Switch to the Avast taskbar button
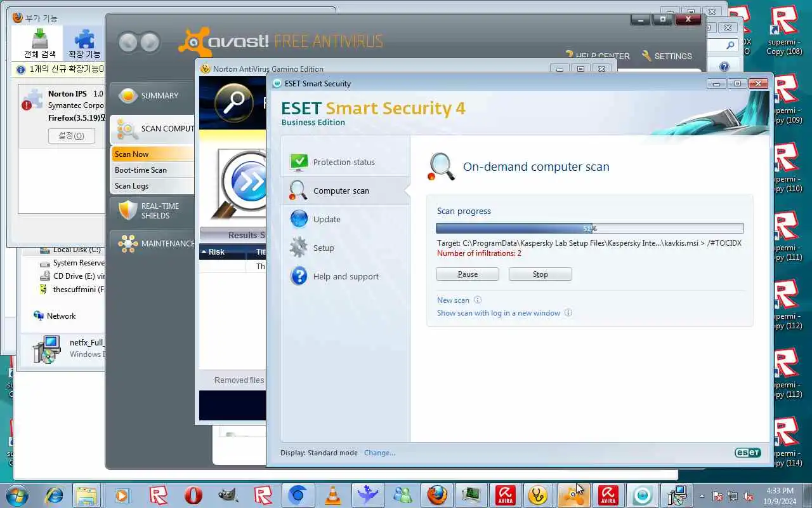Viewport: 812px width, 508px height. [573, 495]
